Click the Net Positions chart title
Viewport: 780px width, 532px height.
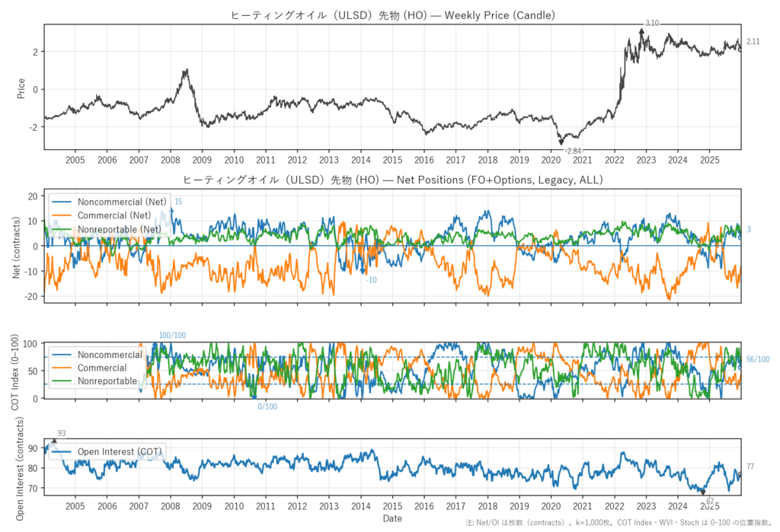pos(392,180)
